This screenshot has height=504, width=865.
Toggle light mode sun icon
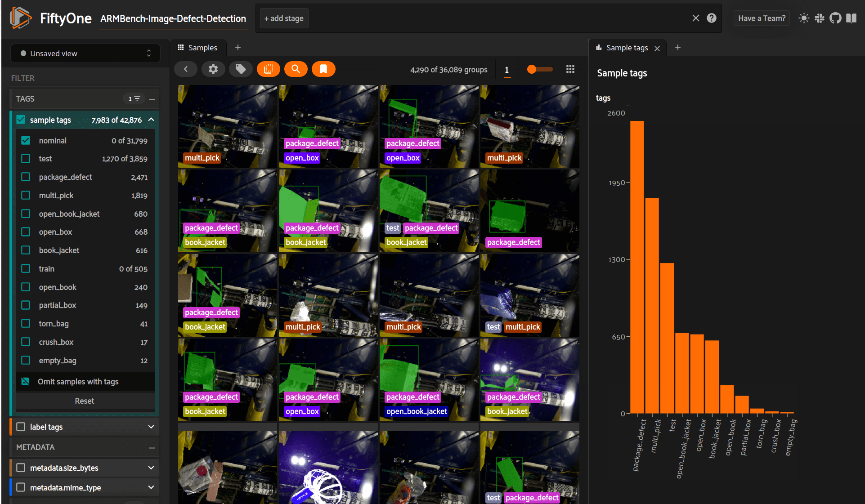point(803,18)
